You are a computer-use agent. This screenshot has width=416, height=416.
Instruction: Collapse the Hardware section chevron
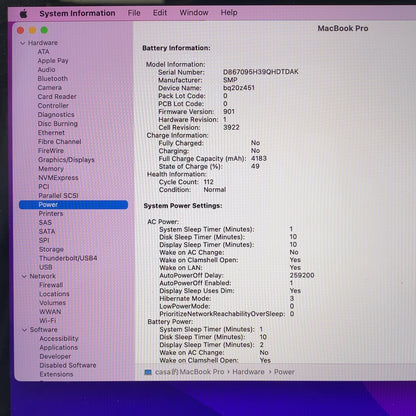point(23,43)
